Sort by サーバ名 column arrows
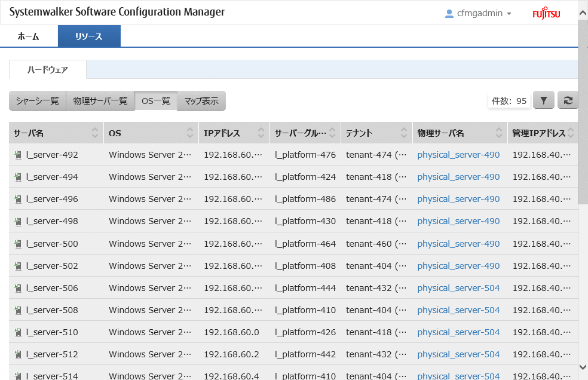The image size is (588, 380). click(x=95, y=133)
